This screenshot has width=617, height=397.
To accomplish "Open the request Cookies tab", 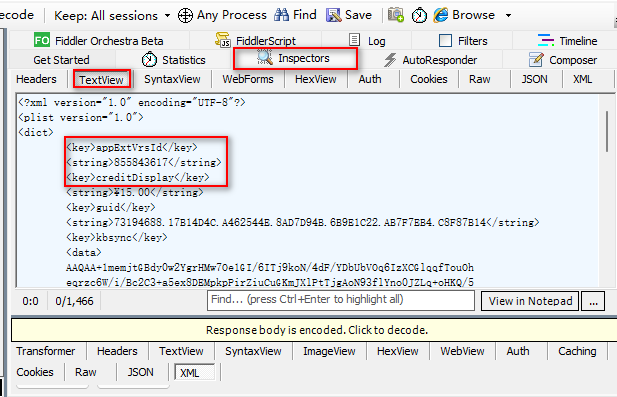I will coord(429,79).
